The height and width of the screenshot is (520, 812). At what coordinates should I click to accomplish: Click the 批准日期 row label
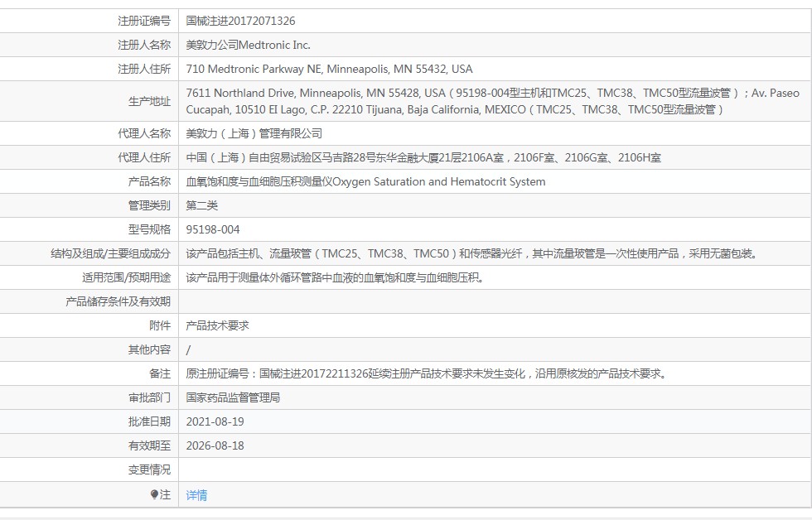click(149, 421)
